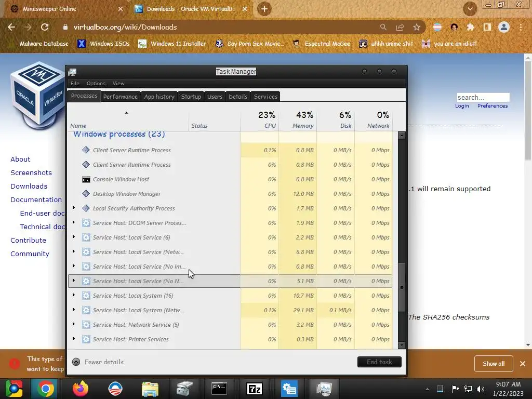This screenshot has height=399, width=532.
Task: Click the Local Security Authority Process icon
Action: (86, 208)
